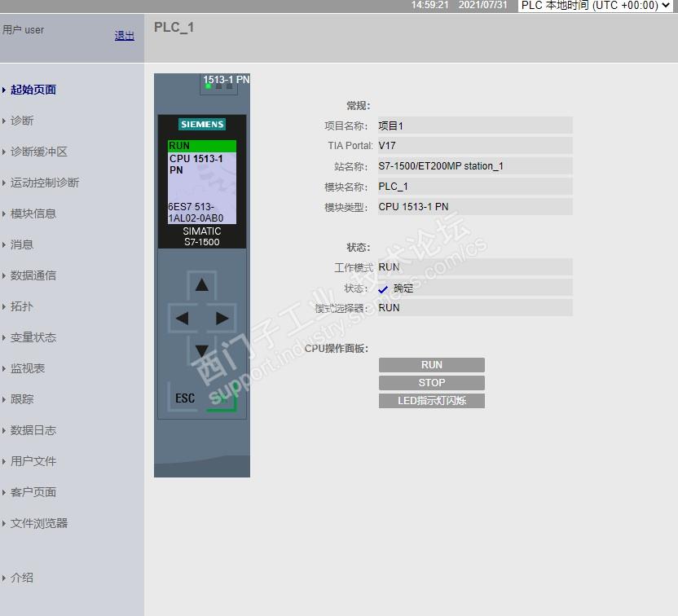Open the 用户文件 page
This screenshot has width=678, height=616.
pos(33,461)
